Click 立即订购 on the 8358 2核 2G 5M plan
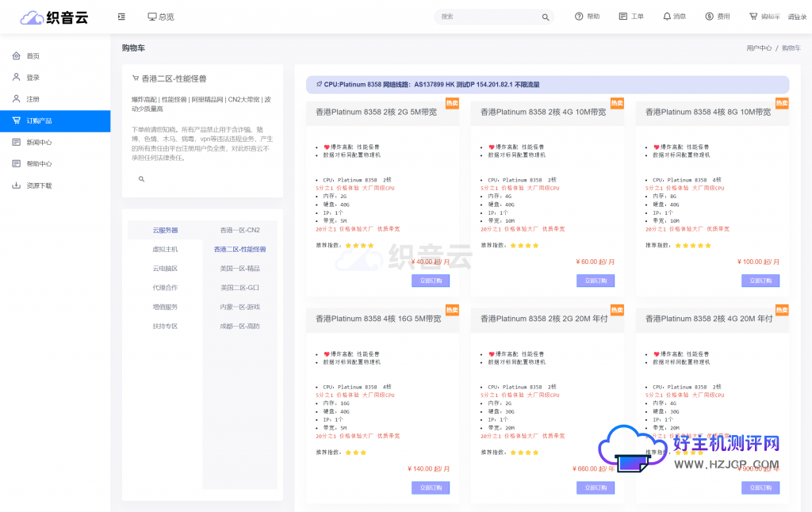The width and height of the screenshot is (812, 512). tap(430, 280)
